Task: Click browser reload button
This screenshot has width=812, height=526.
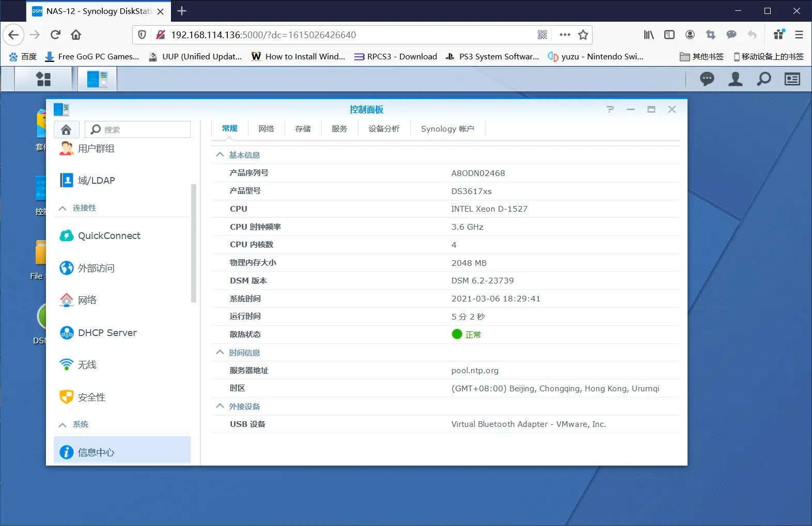Action: pyautogui.click(x=55, y=35)
